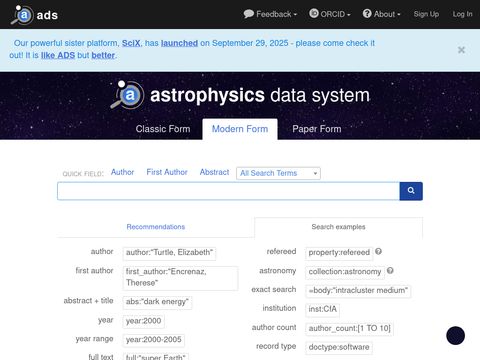480x360 pixels.
Task: Switch to Classic Form tab
Action: [x=163, y=129]
